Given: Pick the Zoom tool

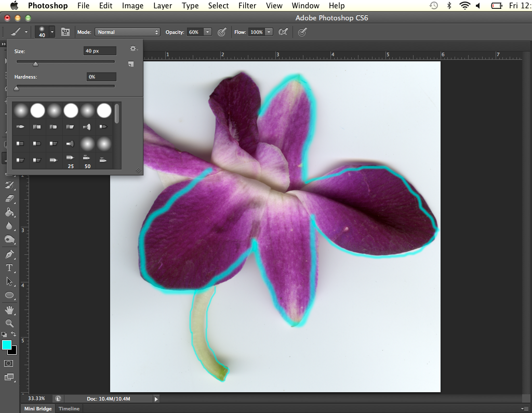Looking at the screenshot, I should pyautogui.click(x=9, y=324).
